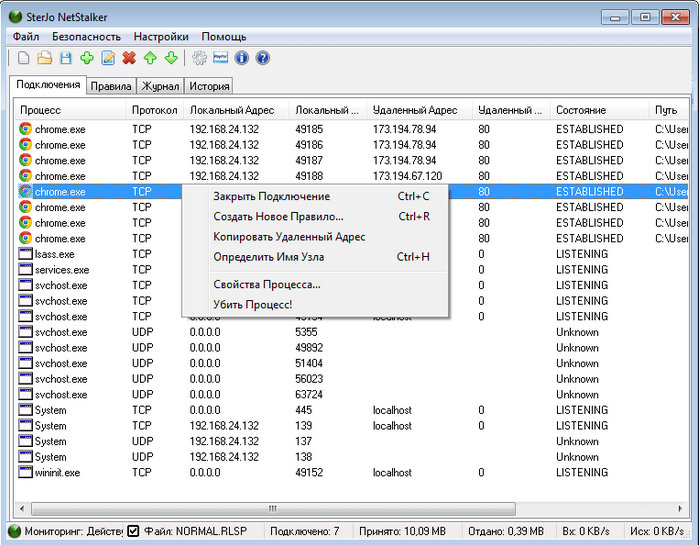Click svchost.exe row with port 51404
This screenshot has width=700, height=545.
(352, 363)
